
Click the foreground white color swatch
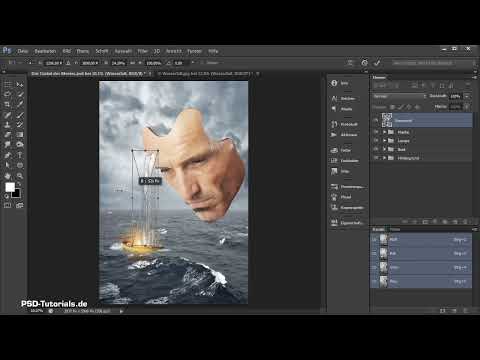pyautogui.click(x=10, y=187)
